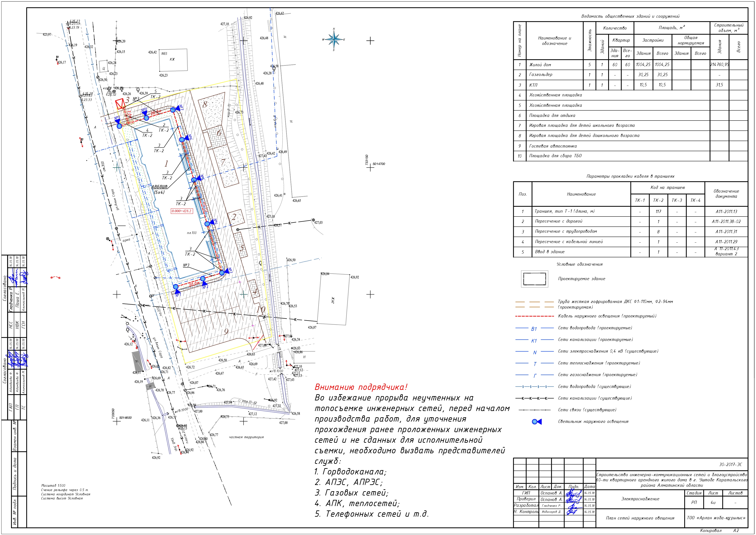756x535 pixels.
Task: Click dotted play area number 7
Action: coord(226,166)
